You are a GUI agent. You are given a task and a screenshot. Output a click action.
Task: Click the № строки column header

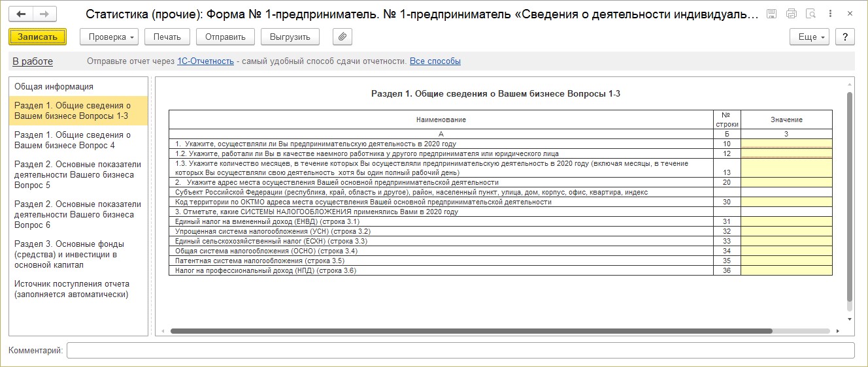[727, 120]
